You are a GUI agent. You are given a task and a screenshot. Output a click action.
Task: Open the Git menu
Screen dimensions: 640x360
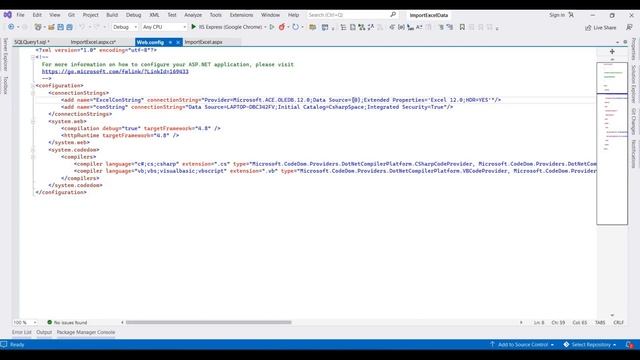tap(71, 15)
